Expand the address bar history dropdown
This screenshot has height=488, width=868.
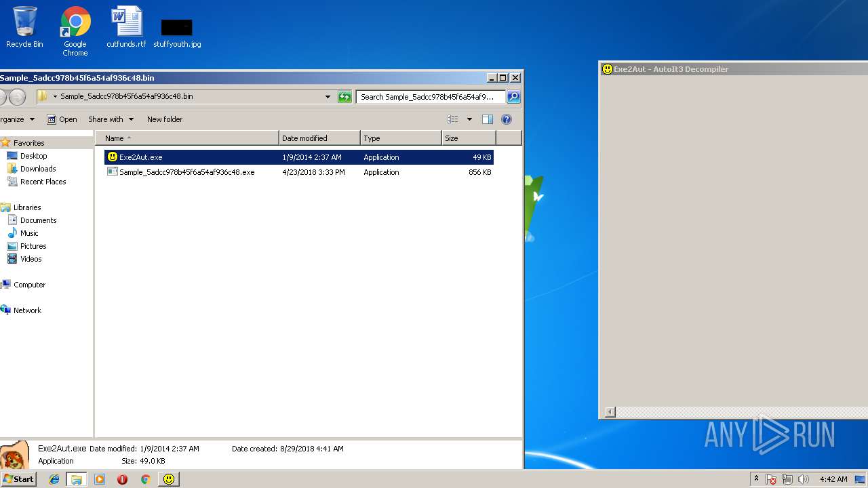pyautogui.click(x=328, y=96)
